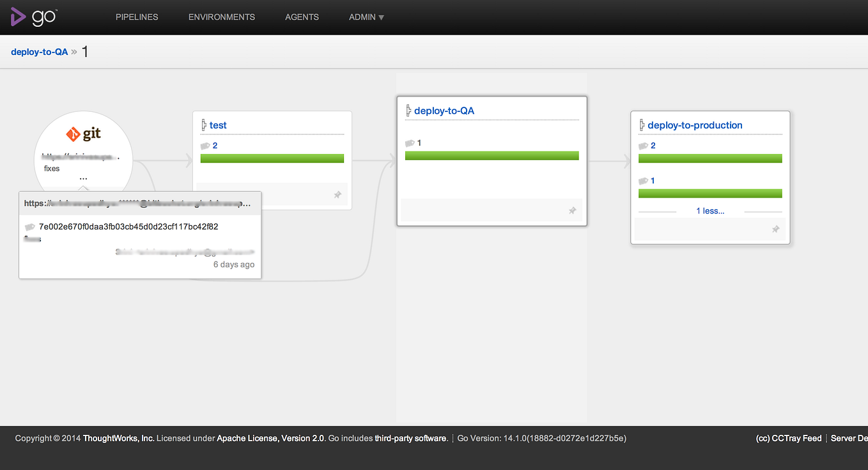The height and width of the screenshot is (470, 868).
Task: Open the deploy-to-production pipeline link
Action: (x=695, y=125)
